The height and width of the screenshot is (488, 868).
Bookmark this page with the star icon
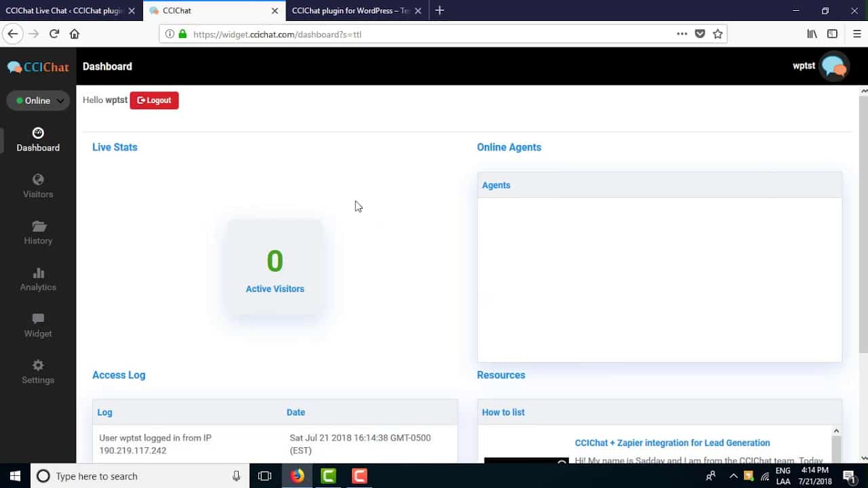click(x=717, y=34)
